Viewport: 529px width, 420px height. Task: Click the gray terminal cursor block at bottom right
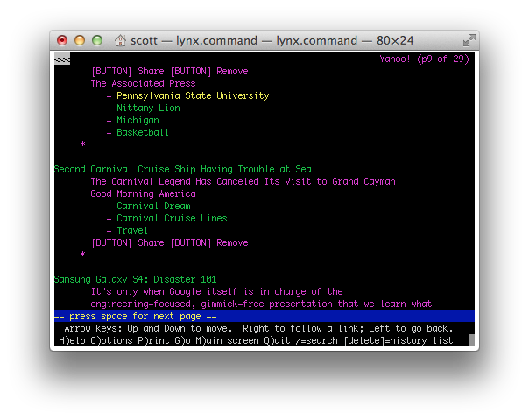click(472, 340)
